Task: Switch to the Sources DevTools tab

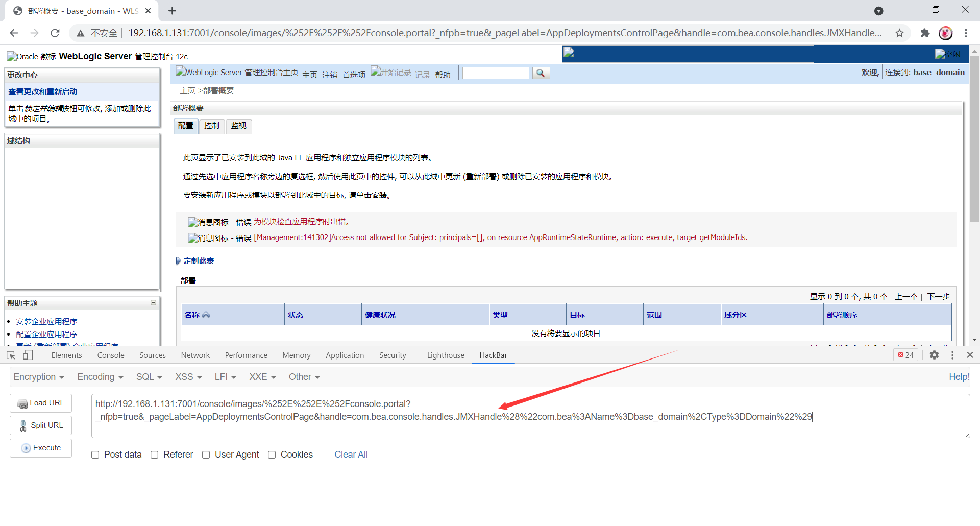Action: pos(153,355)
